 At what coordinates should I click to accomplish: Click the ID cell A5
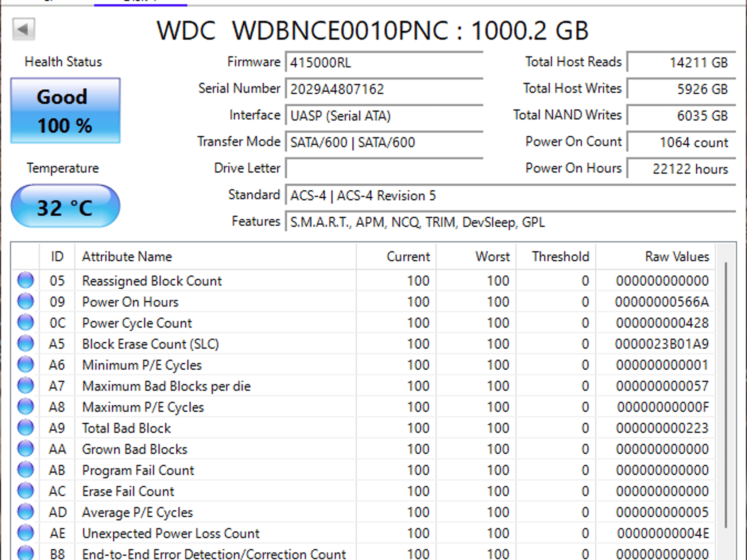coord(57,344)
